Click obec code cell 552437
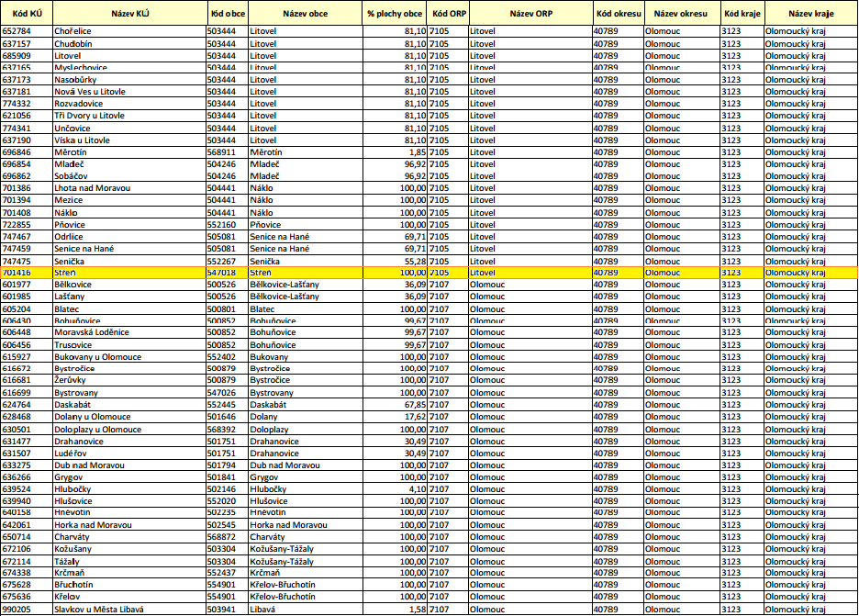 click(x=228, y=573)
